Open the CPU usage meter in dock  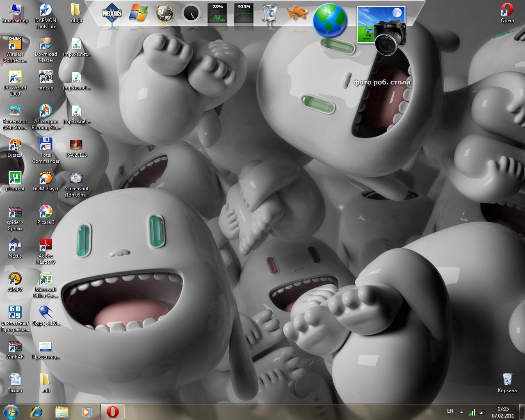(x=217, y=14)
